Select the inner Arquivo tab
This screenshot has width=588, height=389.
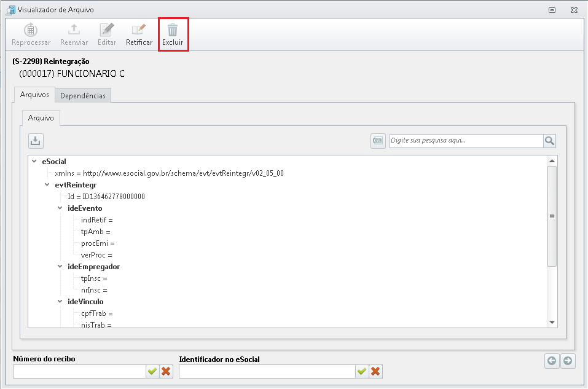pyautogui.click(x=41, y=118)
